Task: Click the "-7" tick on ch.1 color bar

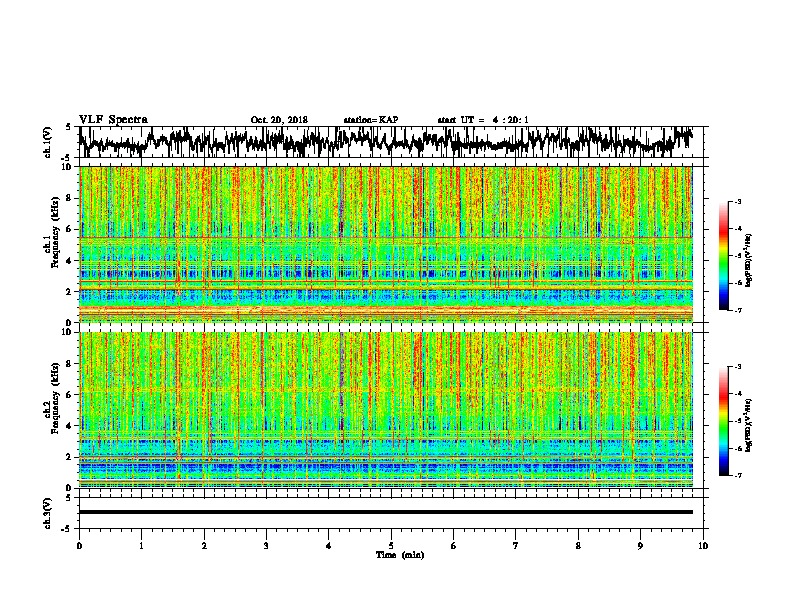Action: tap(737, 310)
